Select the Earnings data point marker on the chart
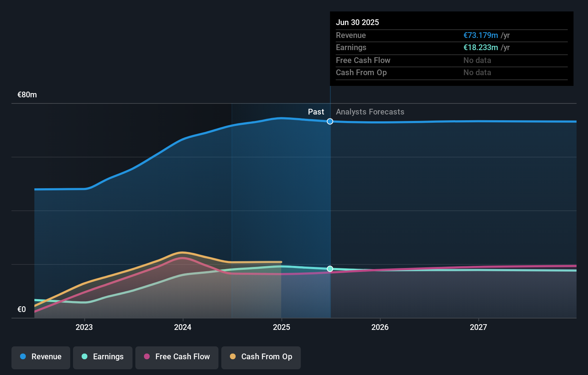The width and height of the screenshot is (588, 375). pos(330,268)
